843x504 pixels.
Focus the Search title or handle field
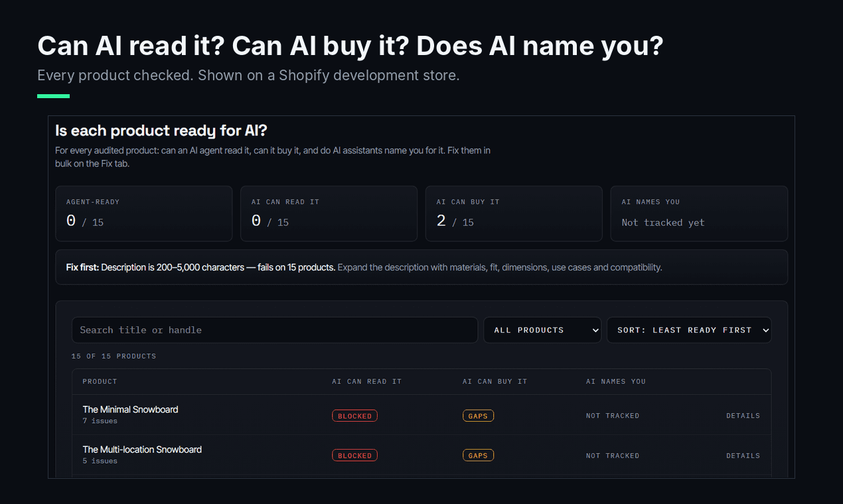coord(275,330)
